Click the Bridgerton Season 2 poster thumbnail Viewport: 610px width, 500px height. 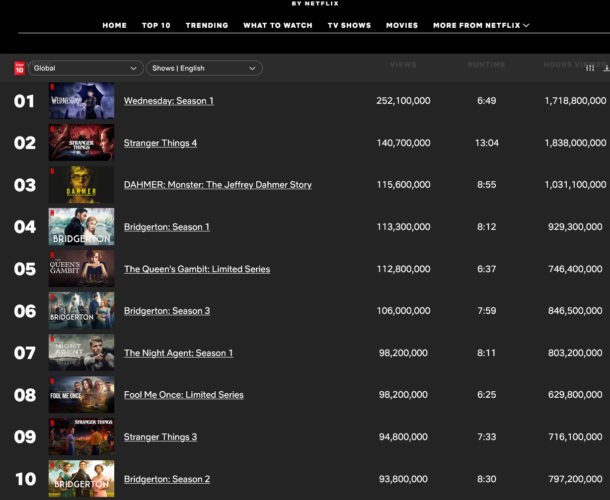pyautogui.click(x=81, y=479)
